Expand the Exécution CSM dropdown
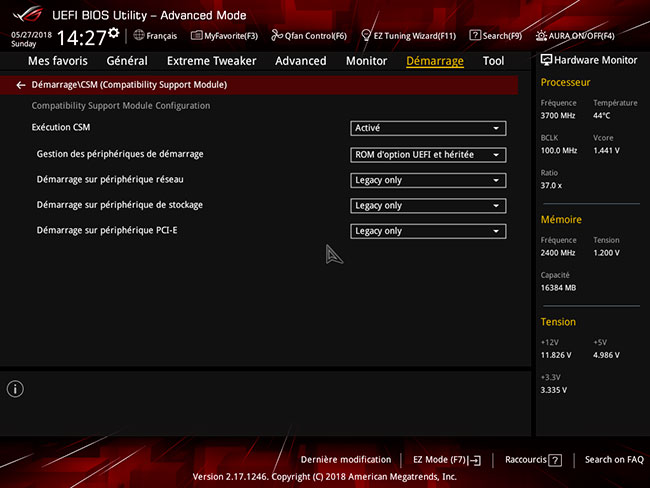 428,128
